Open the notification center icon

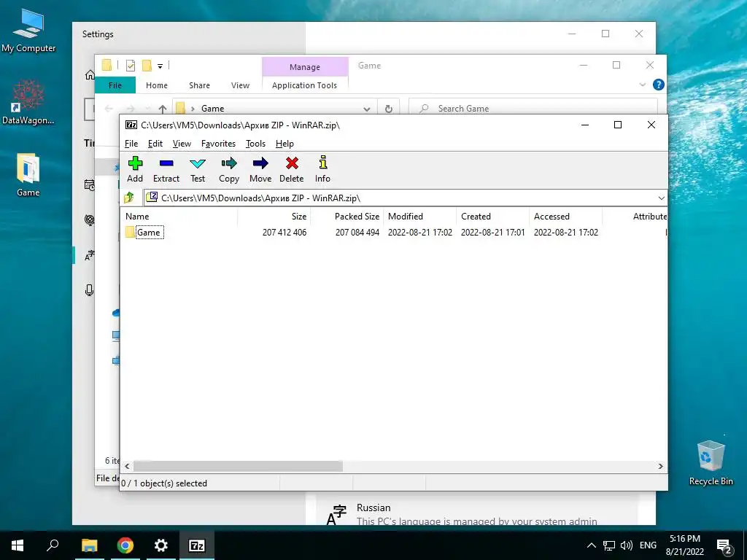724,545
